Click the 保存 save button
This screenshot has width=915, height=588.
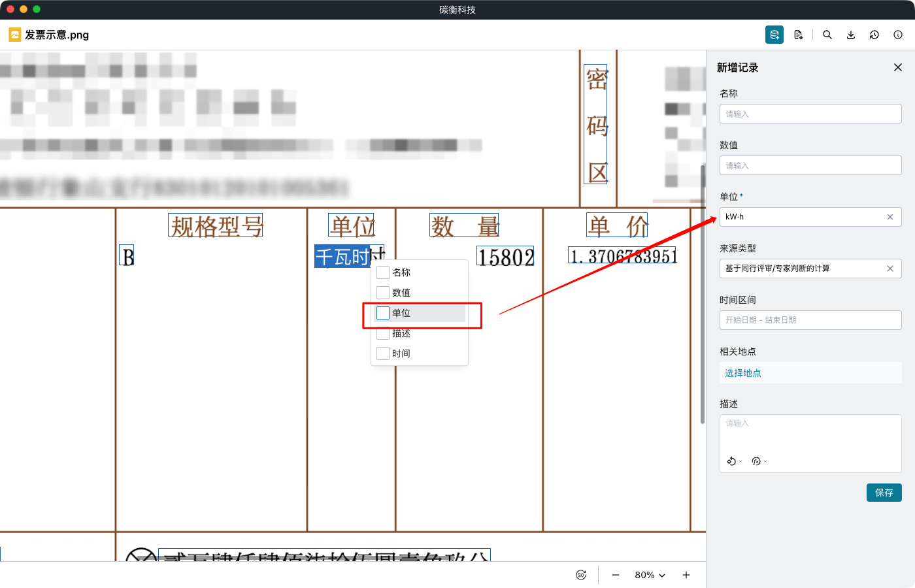(884, 493)
